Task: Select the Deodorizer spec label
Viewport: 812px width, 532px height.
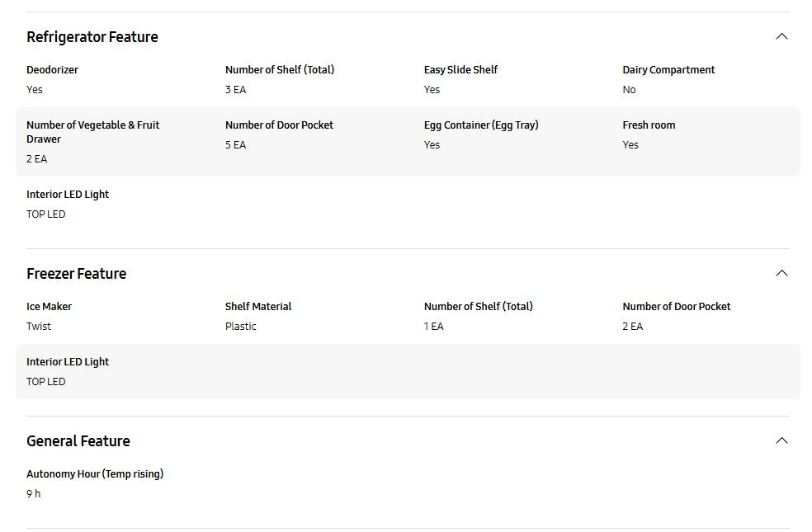Action: click(x=52, y=70)
